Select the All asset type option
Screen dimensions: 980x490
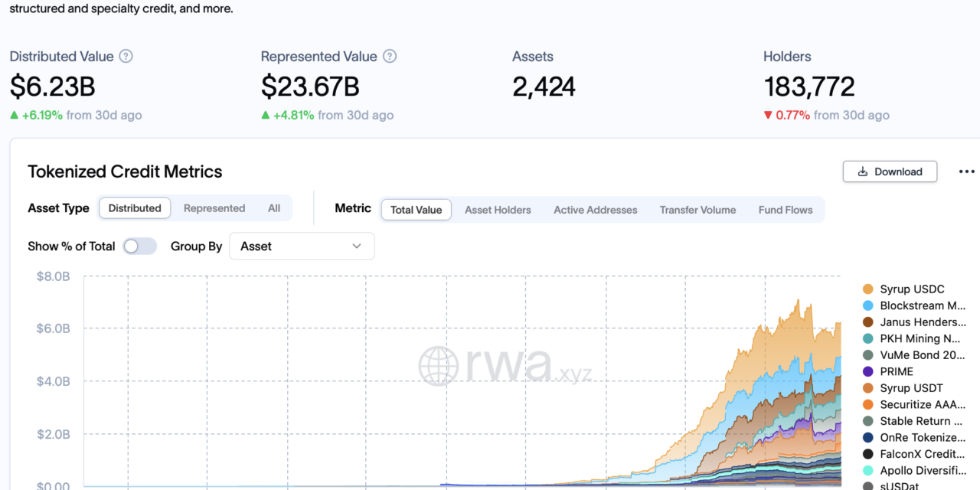tap(274, 208)
